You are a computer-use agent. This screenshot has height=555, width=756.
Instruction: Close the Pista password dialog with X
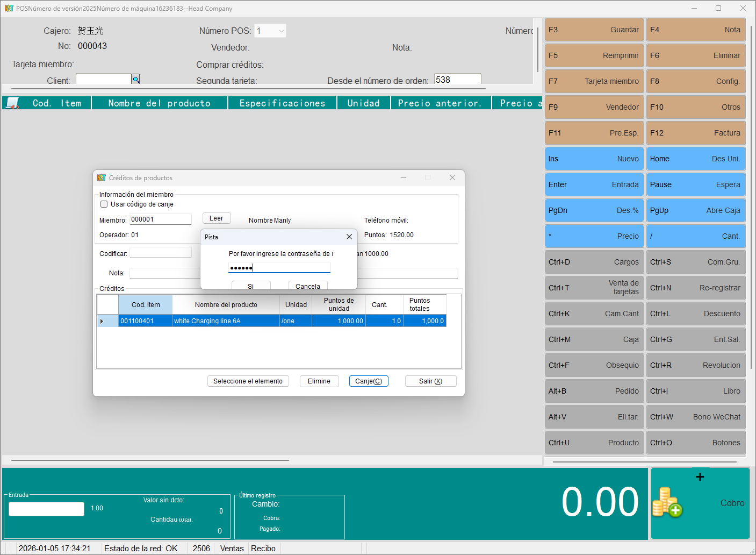point(349,237)
